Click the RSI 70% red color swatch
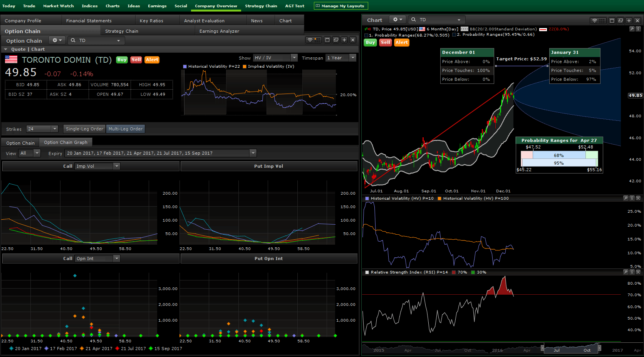This screenshot has width=644, height=357. coord(454,272)
